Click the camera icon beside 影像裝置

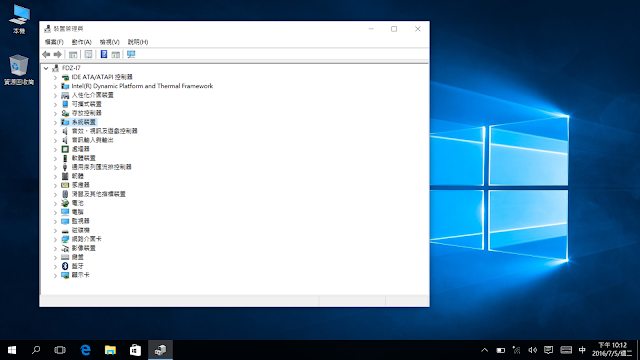pos(65,248)
